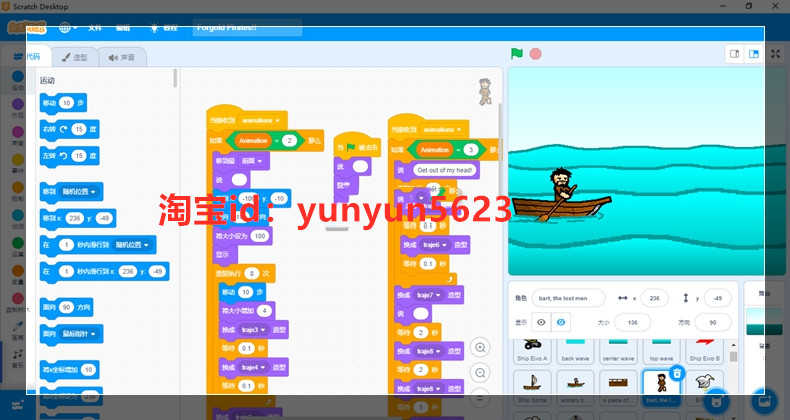Click the sprite list scrollbar
Image resolution: width=790 pixels, height=420 pixels.
click(733, 356)
